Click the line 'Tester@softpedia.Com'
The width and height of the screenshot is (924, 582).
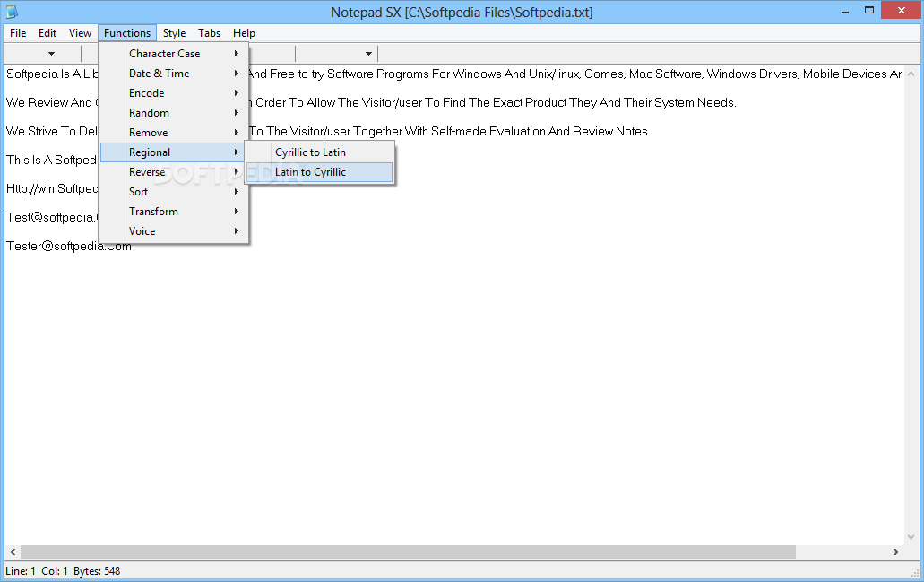(x=69, y=246)
